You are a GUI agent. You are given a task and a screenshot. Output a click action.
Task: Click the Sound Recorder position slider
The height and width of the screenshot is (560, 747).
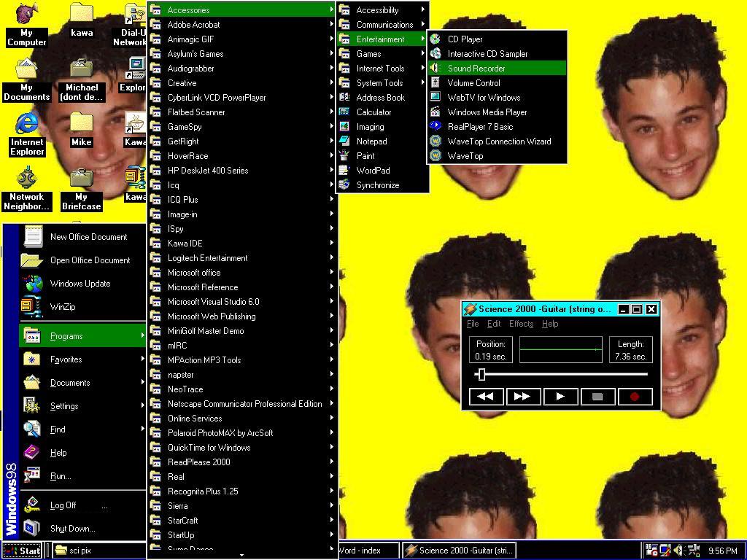click(x=481, y=374)
